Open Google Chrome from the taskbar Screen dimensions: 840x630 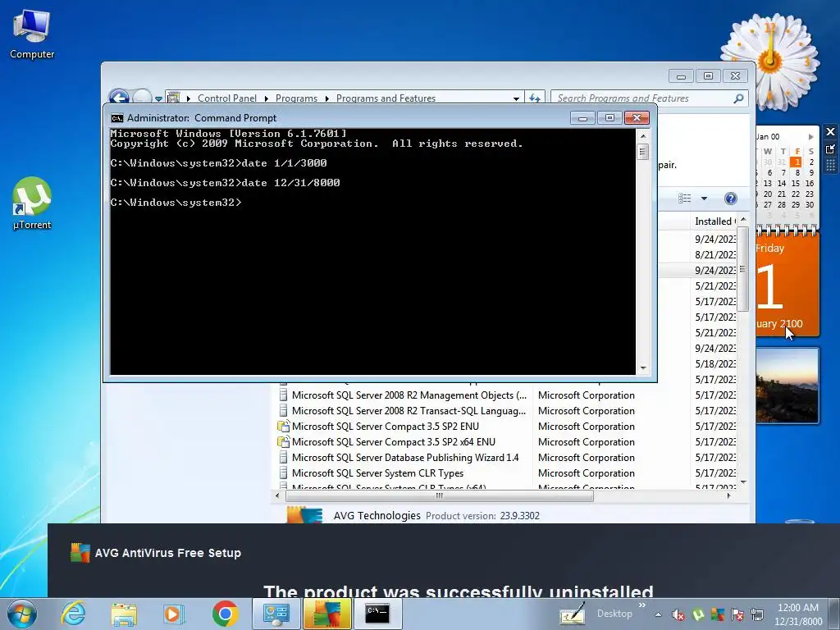225,614
